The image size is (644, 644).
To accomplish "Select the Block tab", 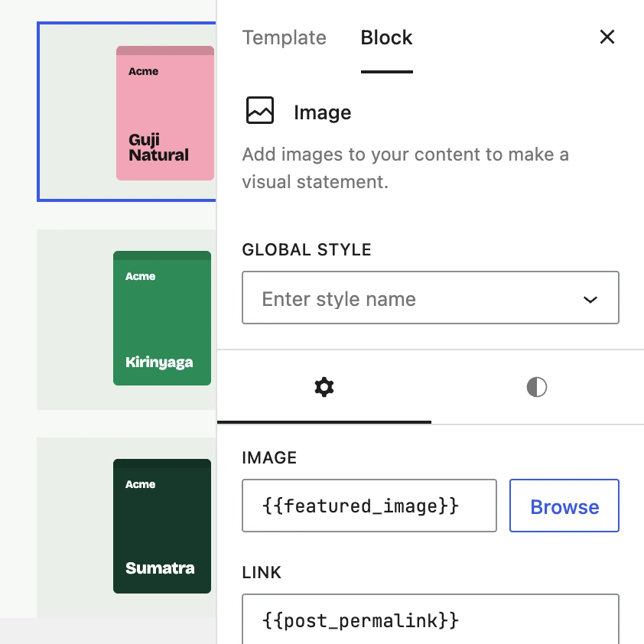I will [386, 37].
